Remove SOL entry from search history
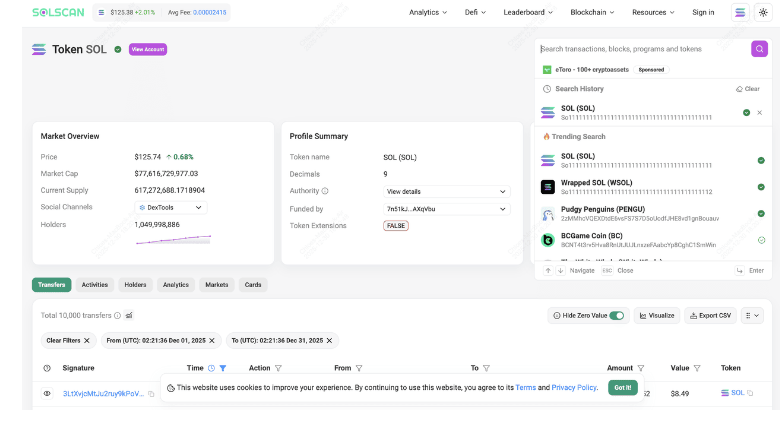Viewport: 780px width, 422px height. point(760,112)
